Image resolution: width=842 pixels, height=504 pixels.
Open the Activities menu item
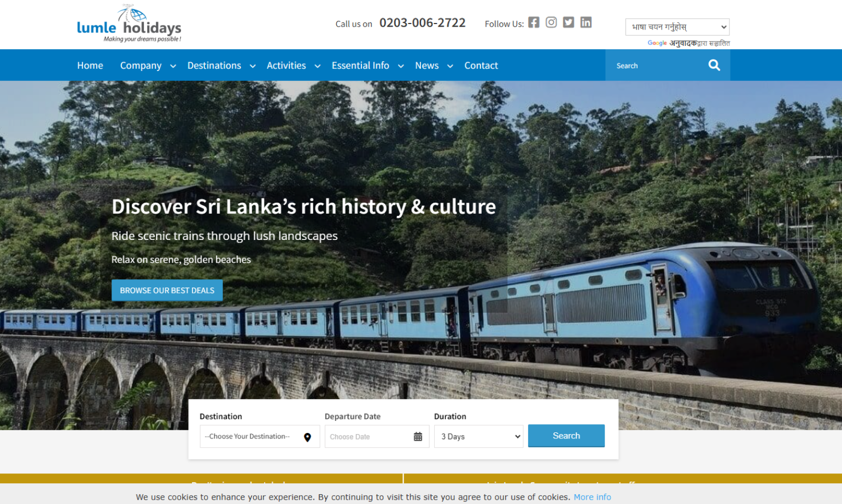286,66
